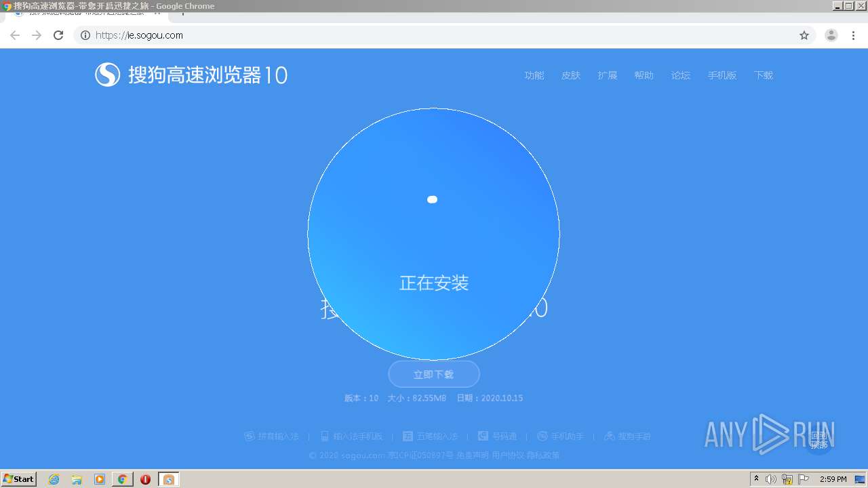Click the 版本：10 version text
868x488 pixels.
[361, 399]
